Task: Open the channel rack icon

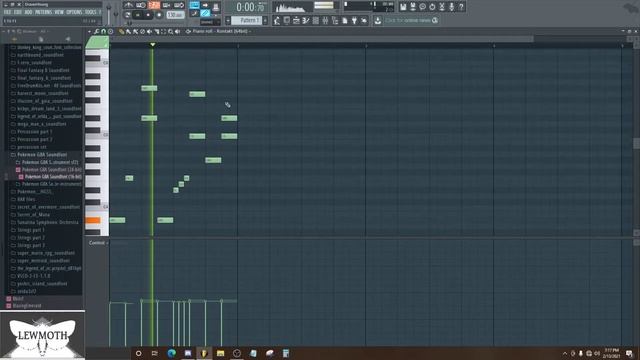Action: point(316,20)
